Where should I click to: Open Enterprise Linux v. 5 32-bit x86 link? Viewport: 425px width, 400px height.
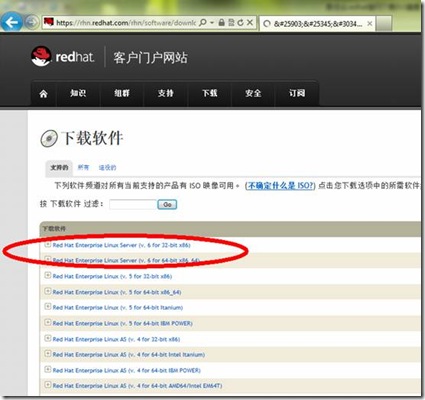pos(112,276)
